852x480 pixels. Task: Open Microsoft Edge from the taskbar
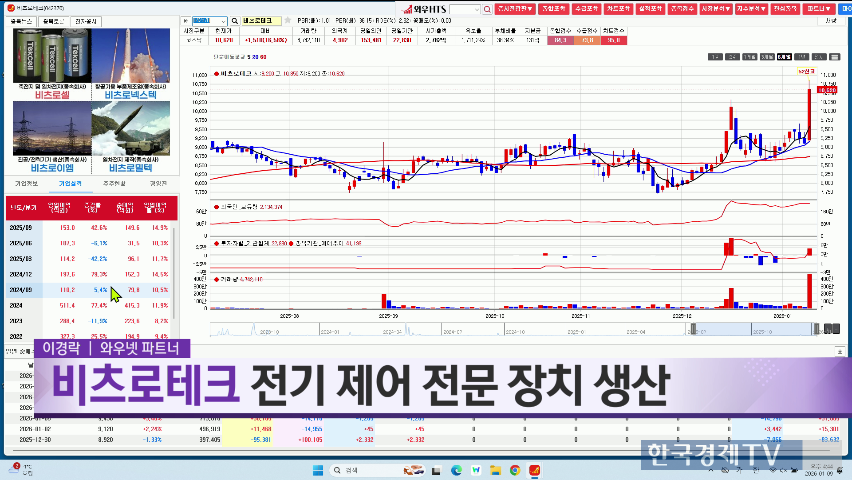tap(456, 469)
